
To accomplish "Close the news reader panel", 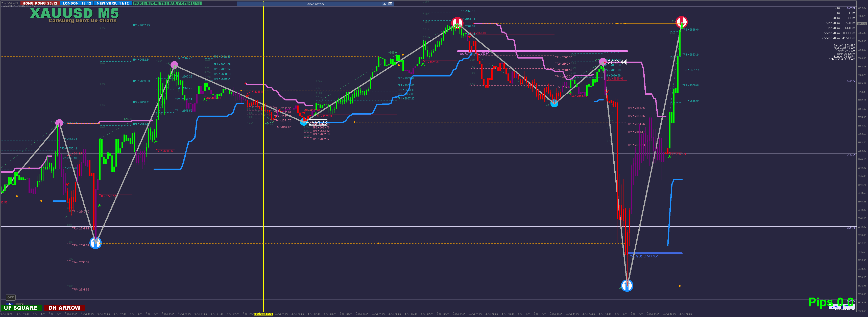I will [390, 4].
